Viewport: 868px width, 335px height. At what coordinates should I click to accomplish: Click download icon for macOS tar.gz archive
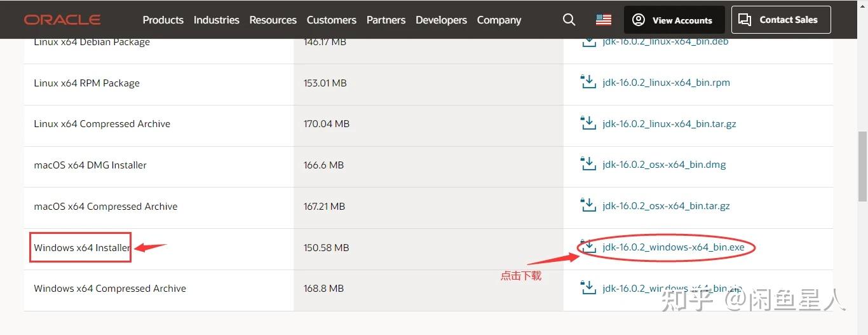pyautogui.click(x=588, y=206)
